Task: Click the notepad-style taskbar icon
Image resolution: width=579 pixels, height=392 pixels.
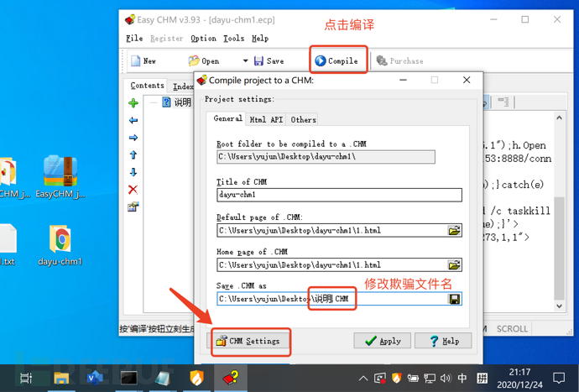Action: tap(163, 378)
